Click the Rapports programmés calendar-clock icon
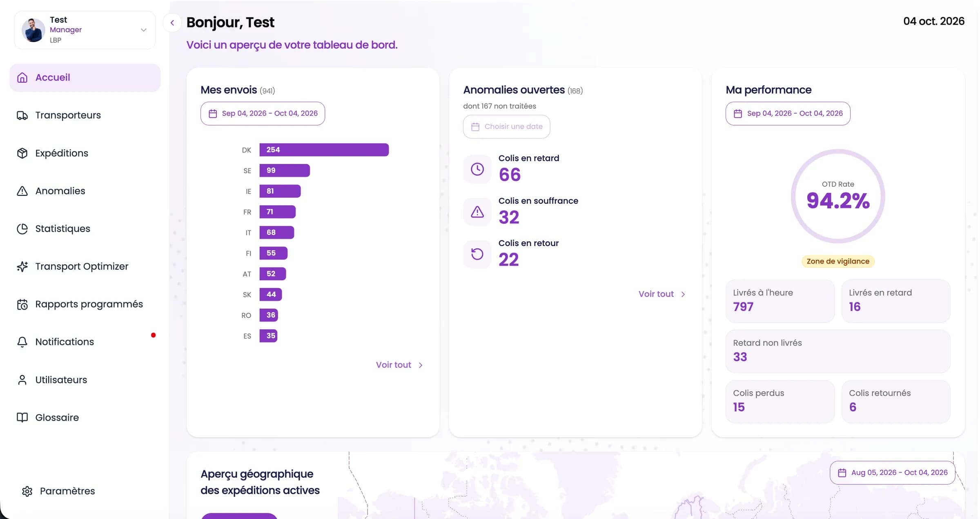This screenshot has height=519, width=980. [22, 304]
